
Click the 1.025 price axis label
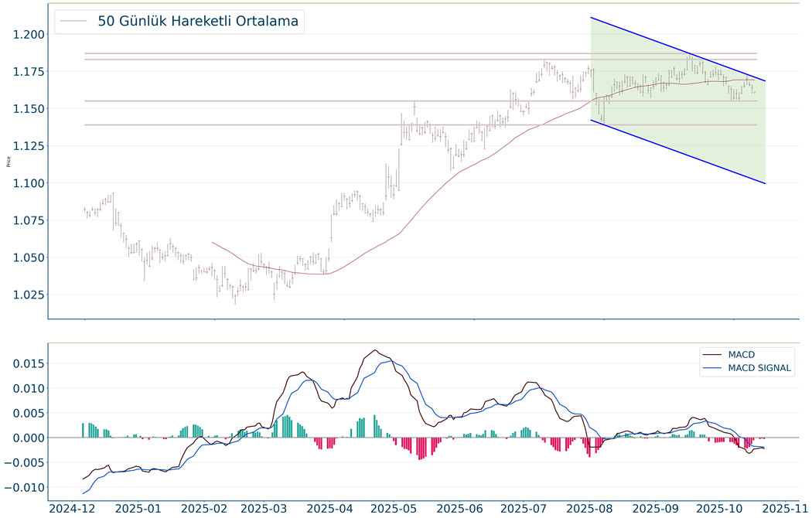tap(26, 295)
